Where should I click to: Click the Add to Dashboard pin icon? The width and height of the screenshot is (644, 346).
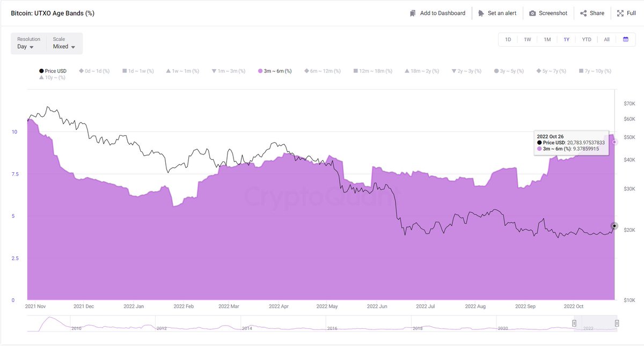413,13
